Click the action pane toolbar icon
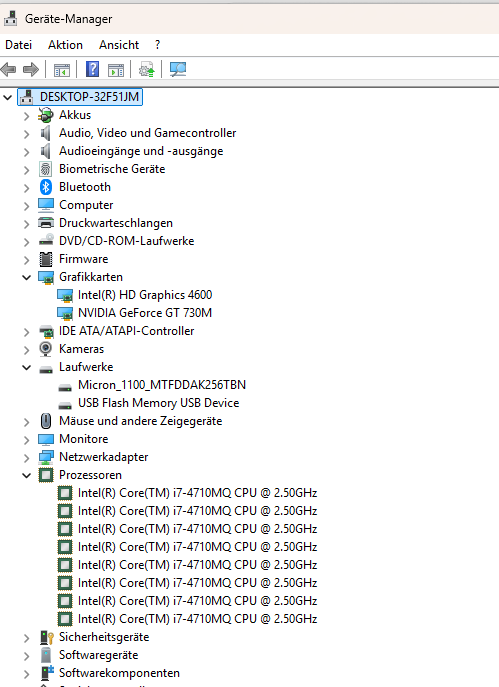This screenshot has height=687, width=499. coord(116,70)
